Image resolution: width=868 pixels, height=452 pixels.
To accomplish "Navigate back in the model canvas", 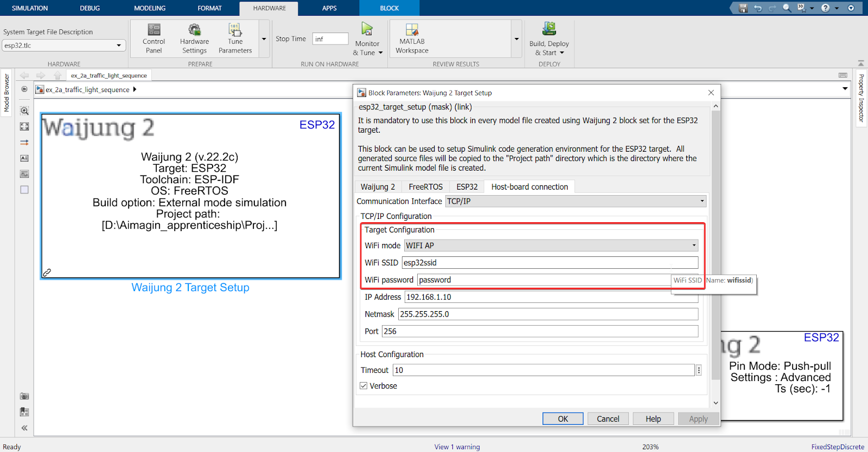I will 24,75.
